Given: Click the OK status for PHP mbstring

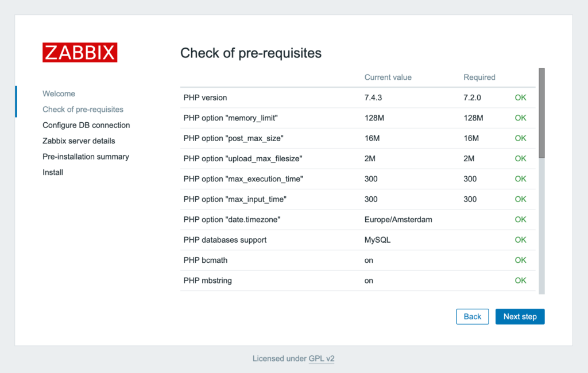Looking at the screenshot, I should [520, 281].
